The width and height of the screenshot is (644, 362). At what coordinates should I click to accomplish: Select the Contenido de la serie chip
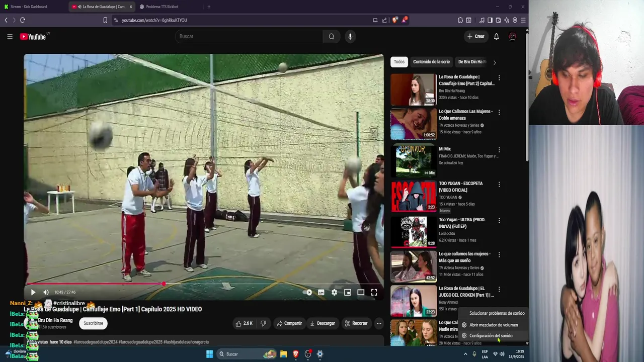(431, 62)
